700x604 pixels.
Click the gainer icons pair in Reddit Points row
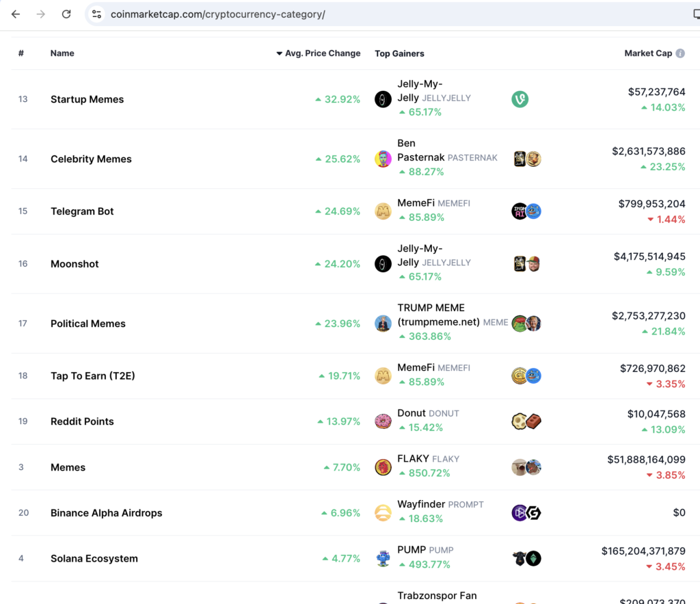click(527, 421)
